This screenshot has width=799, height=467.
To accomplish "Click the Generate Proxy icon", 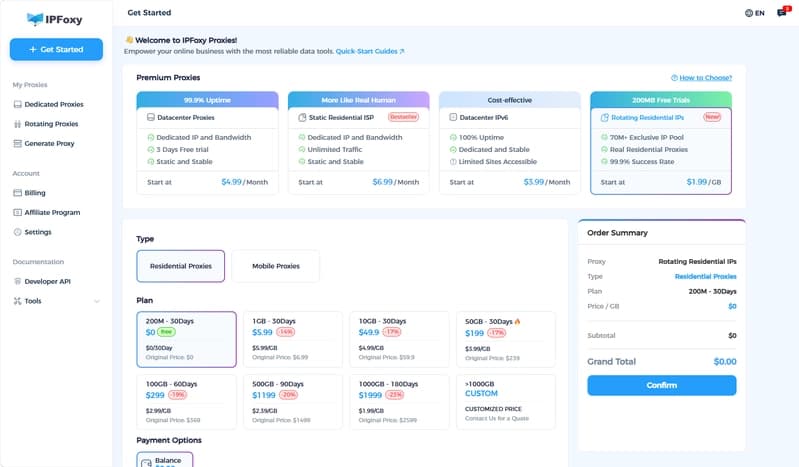I will (17, 143).
